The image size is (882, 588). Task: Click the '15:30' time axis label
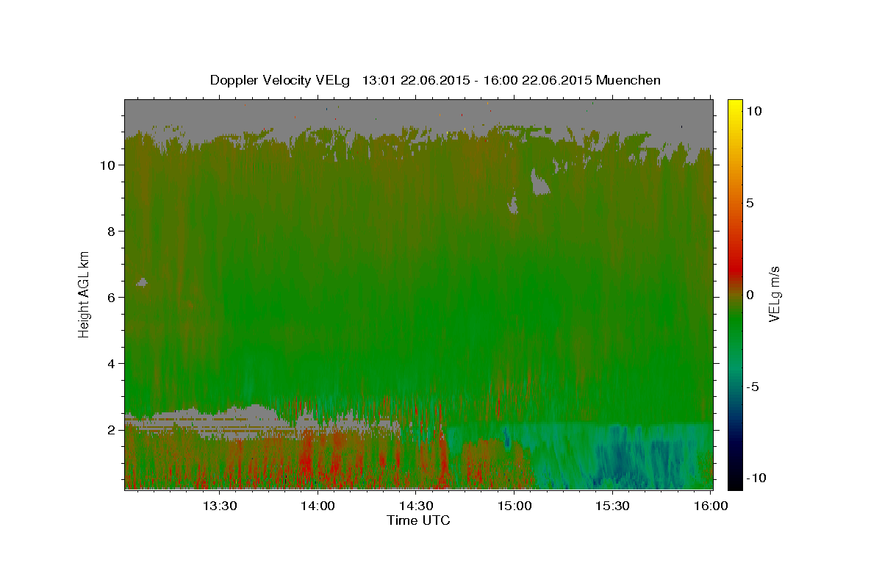coord(612,506)
